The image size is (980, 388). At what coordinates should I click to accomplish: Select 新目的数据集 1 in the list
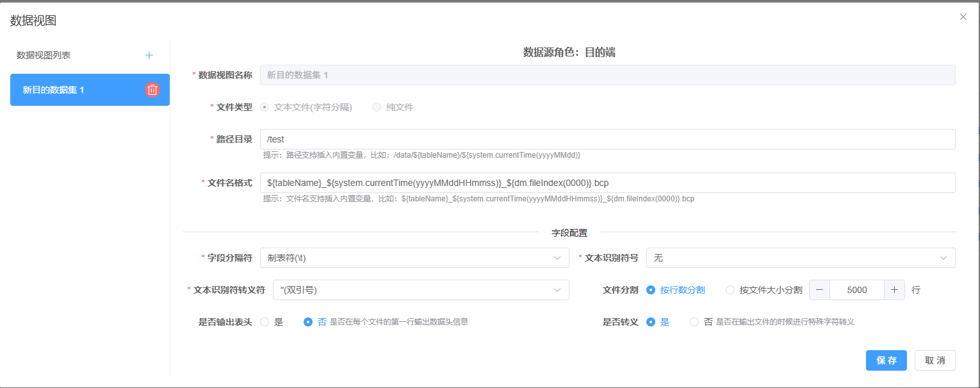pyautogui.click(x=77, y=90)
